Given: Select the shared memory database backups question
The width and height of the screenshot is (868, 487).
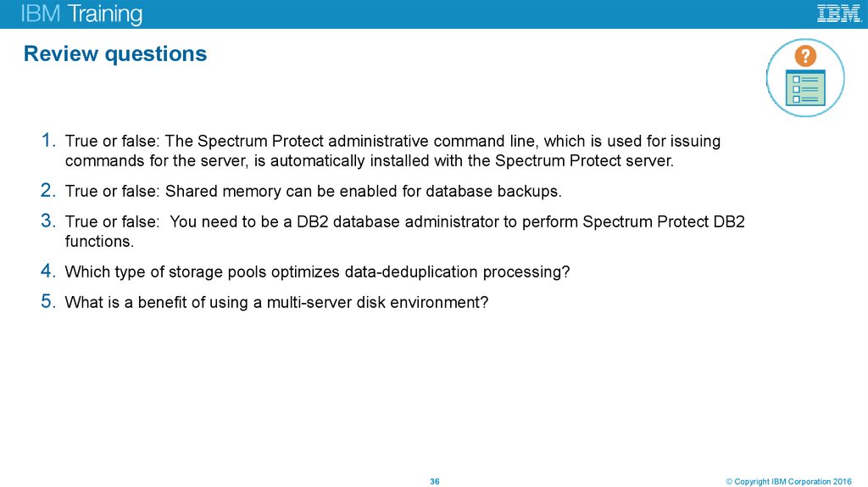Looking at the screenshot, I should coord(313,192).
